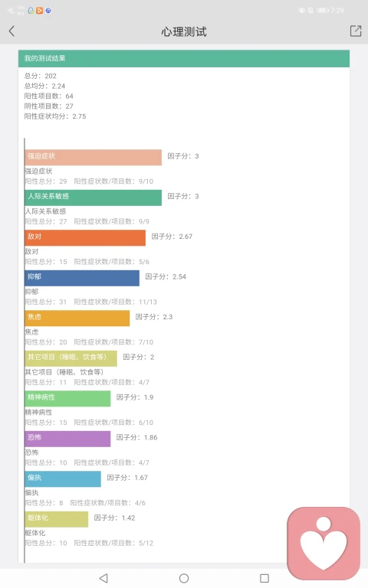Tap the purple 恐怖 bar
368x588 pixels.
pos(67,439)
